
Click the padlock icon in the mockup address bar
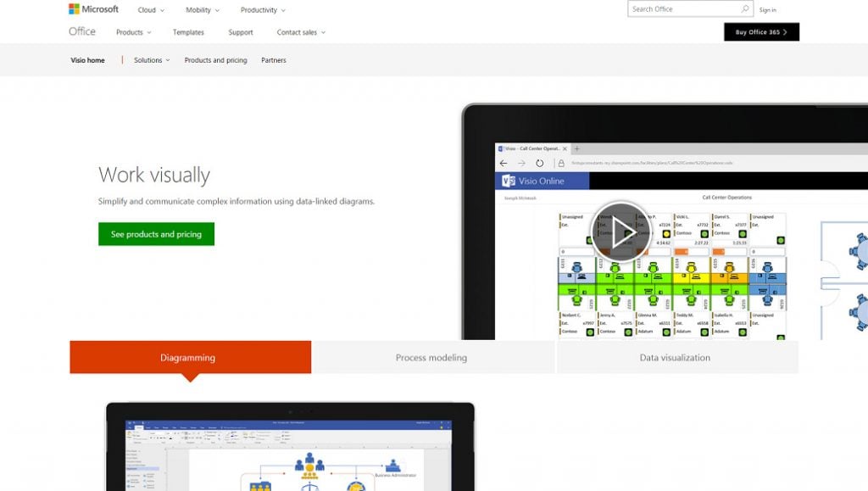pyautogui.click(x=559, y=162)
